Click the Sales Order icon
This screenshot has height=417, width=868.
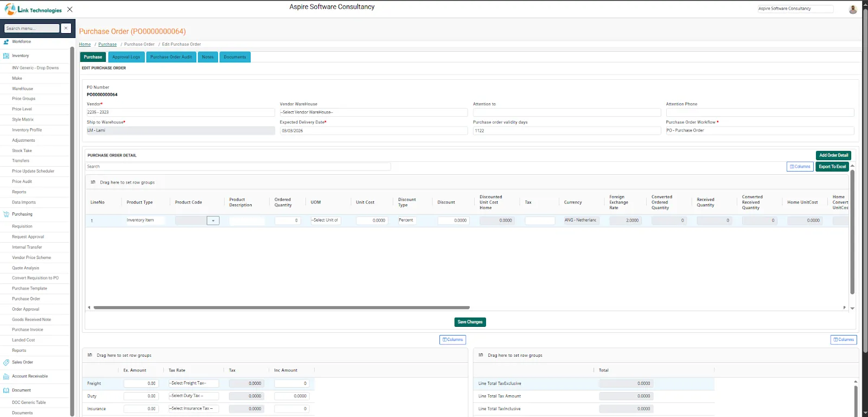pos(6,362)
